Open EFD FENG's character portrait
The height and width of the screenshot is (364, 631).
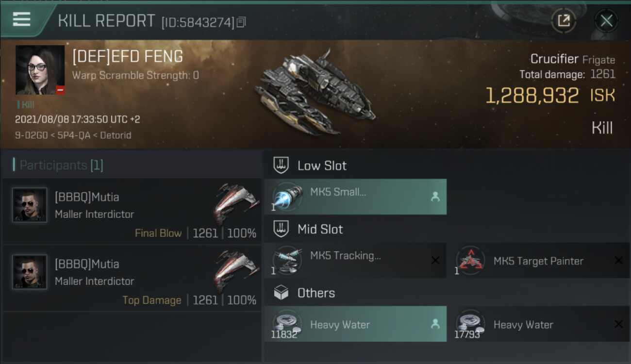point(40,70)
